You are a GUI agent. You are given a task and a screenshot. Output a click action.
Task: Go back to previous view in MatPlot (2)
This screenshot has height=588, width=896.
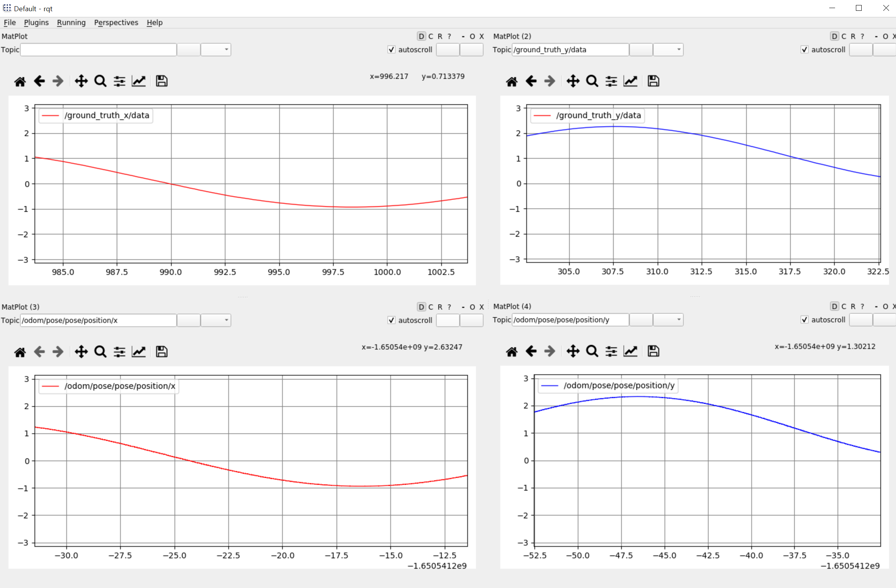click(531, 81)
